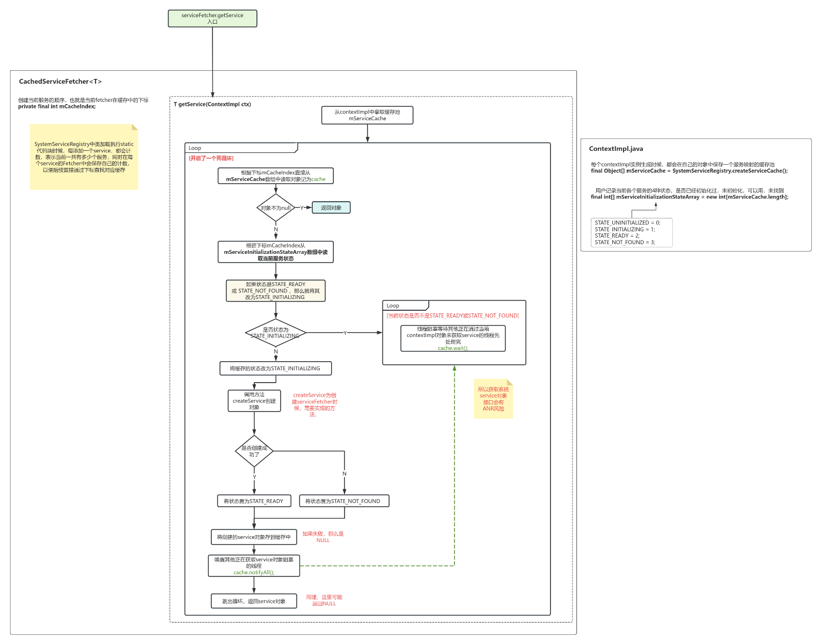Click the outer Loop 死循环 container label
This screenshot has width=821, height=644.
(194, 148)
